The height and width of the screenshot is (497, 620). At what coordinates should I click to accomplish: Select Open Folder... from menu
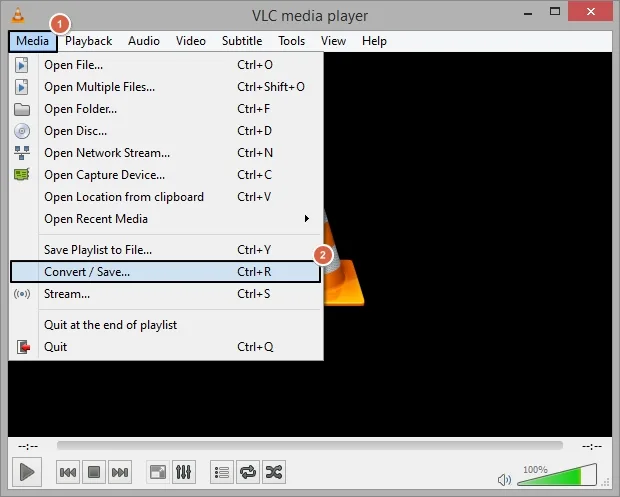coord(166,109)
